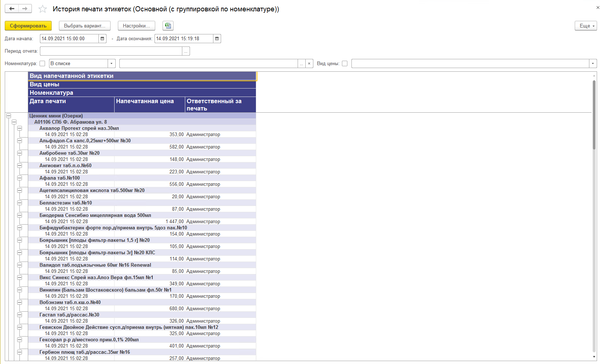
Task: Enable the Номенклатура filter checkbox
Action: tap(42, 64)
